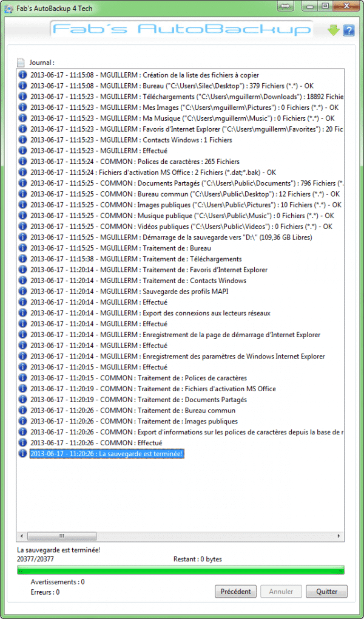Click info icon of 'Fichiers d'activation MS Office : 2' row

tap(22, 172)
